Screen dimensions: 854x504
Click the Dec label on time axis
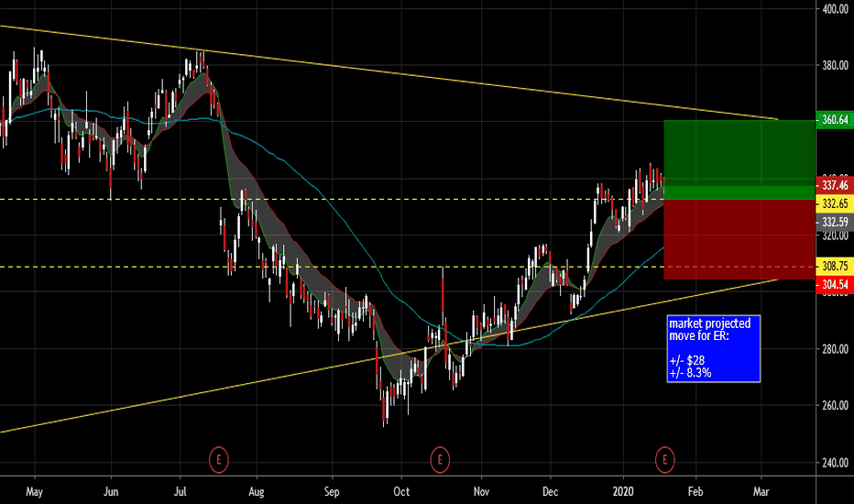(x=550, y=491)
